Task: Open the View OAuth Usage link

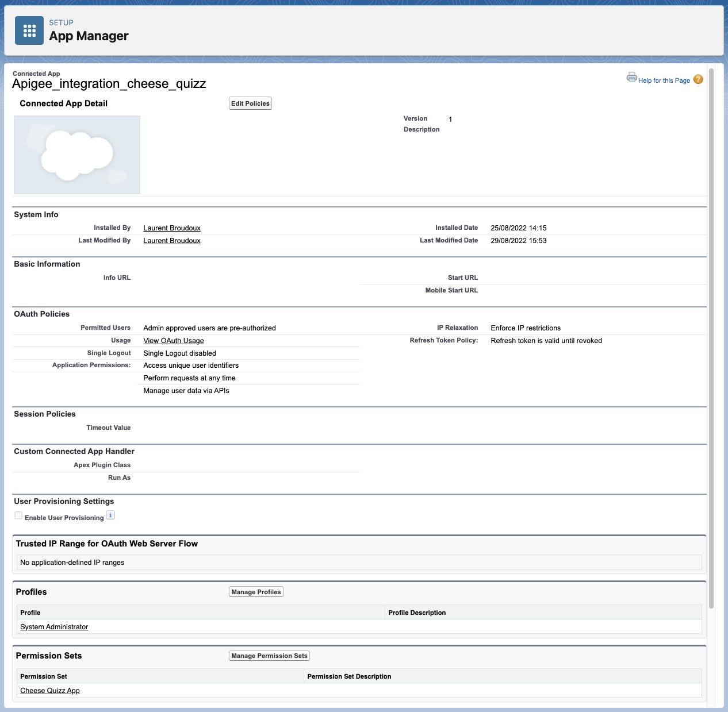Action: 174,341
